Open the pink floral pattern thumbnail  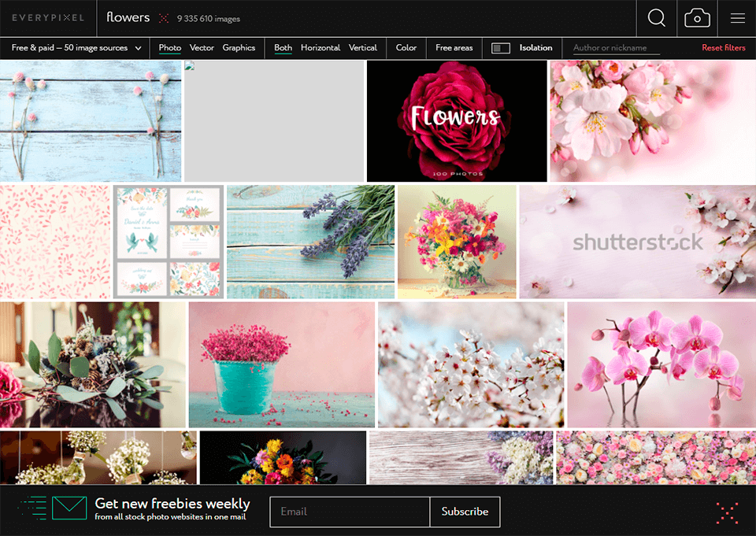click(55, 242)
